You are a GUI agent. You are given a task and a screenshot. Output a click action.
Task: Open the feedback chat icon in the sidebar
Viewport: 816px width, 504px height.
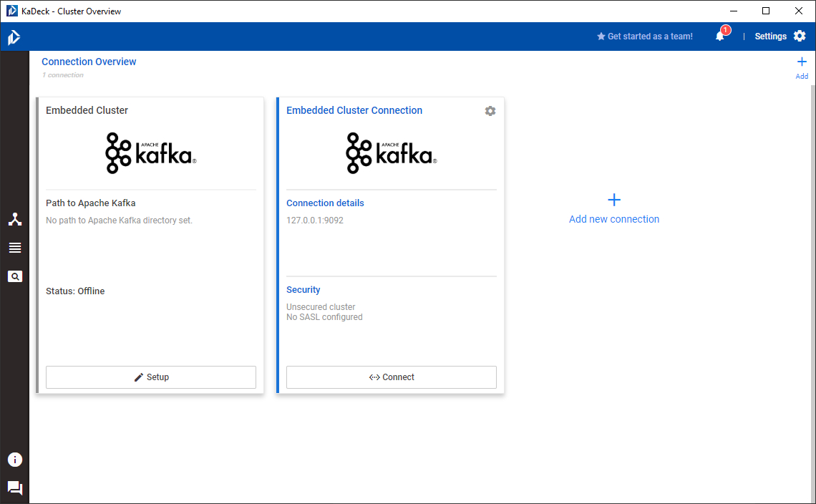click(x=15, y=488)
